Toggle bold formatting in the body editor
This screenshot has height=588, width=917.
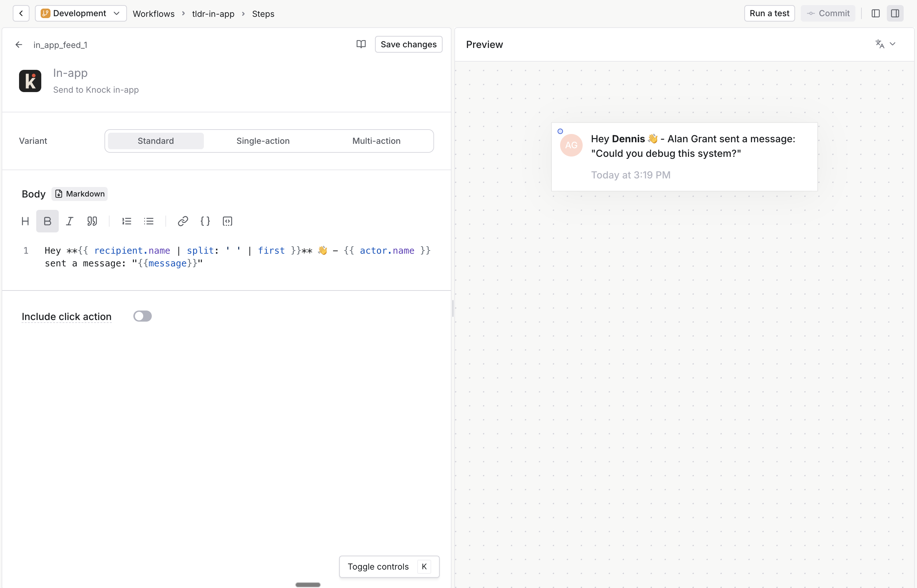(47, 221)
